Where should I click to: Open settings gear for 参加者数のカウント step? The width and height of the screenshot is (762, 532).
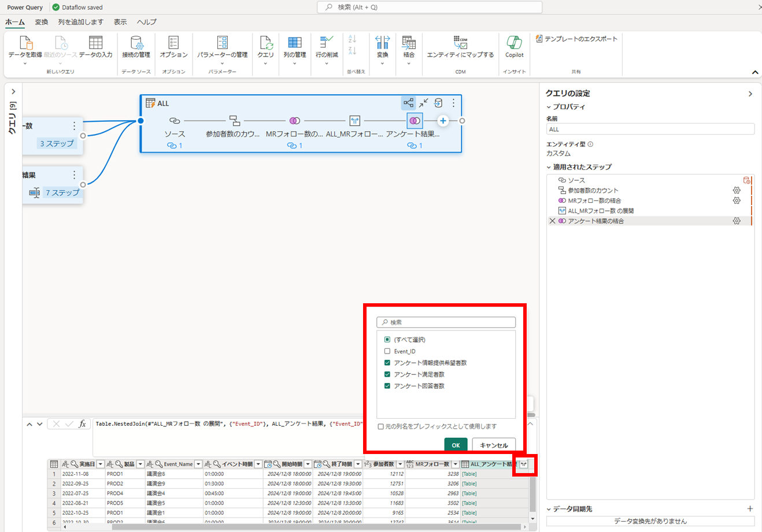[737, 190]
